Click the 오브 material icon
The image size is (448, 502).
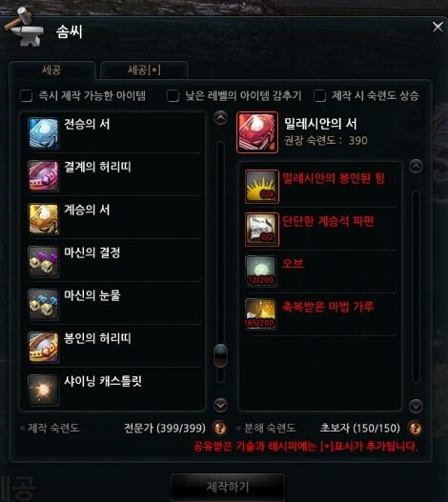coord(260,271)
